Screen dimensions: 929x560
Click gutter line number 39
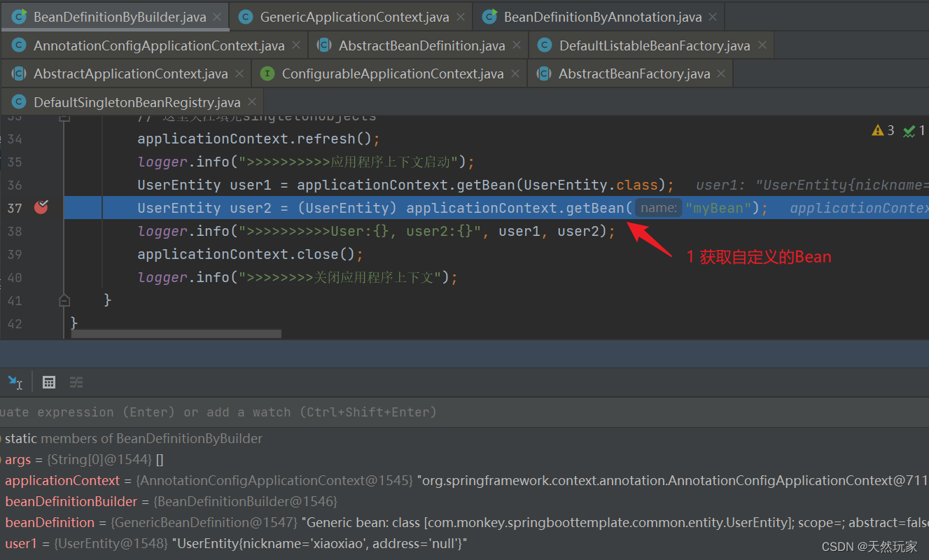[15, 254]
